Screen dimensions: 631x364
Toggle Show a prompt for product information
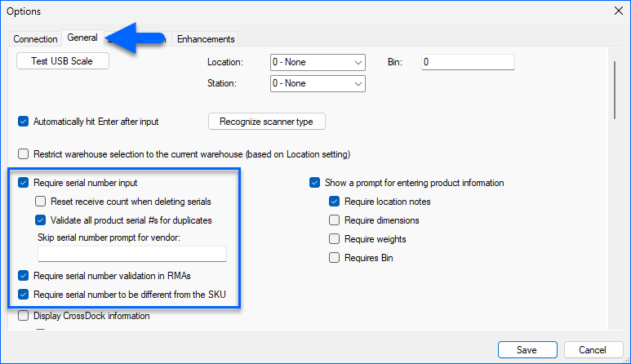point(315,183)
